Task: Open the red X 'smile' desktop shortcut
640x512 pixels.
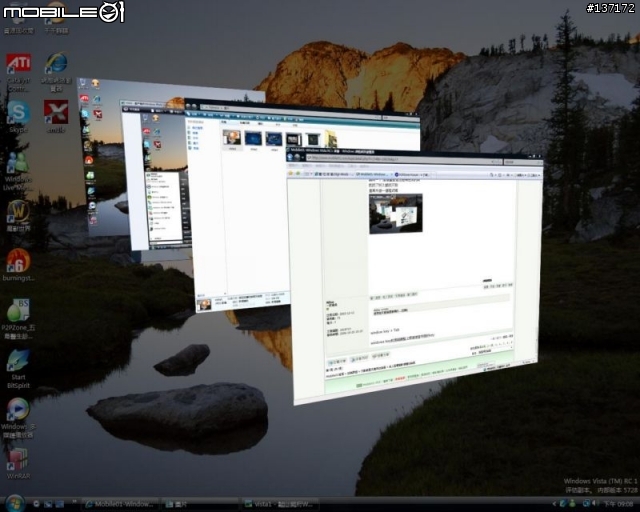Action: pos(56,116)
